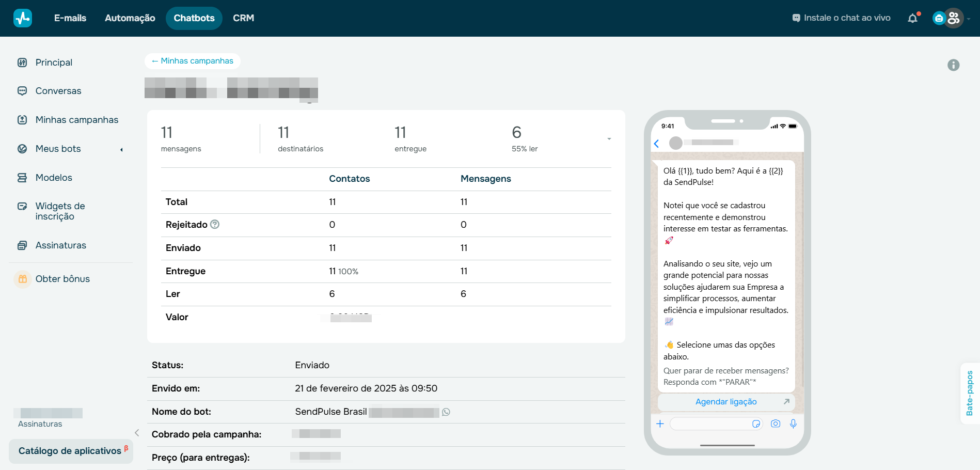Click the camera icon in the phone preview
This screenshot has height=470, width=980.
coord(775,424)
